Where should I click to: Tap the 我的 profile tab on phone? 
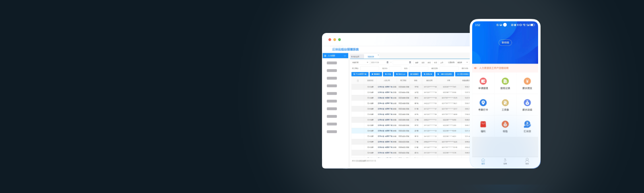click(x=527, y=161)
